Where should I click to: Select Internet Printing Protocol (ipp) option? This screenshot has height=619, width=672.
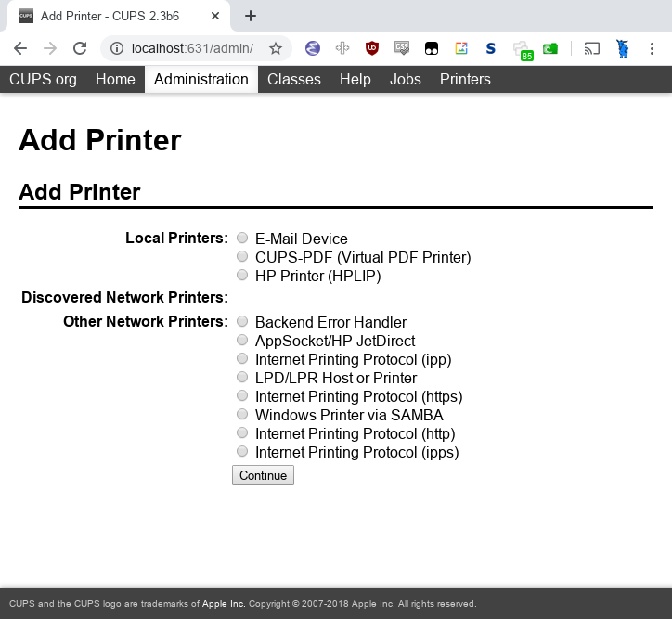242,358
